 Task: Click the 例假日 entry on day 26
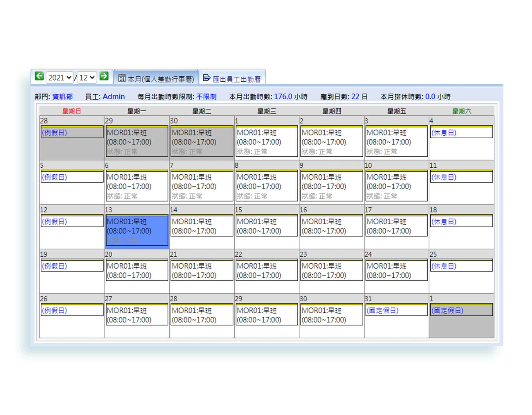pos(55,310)
